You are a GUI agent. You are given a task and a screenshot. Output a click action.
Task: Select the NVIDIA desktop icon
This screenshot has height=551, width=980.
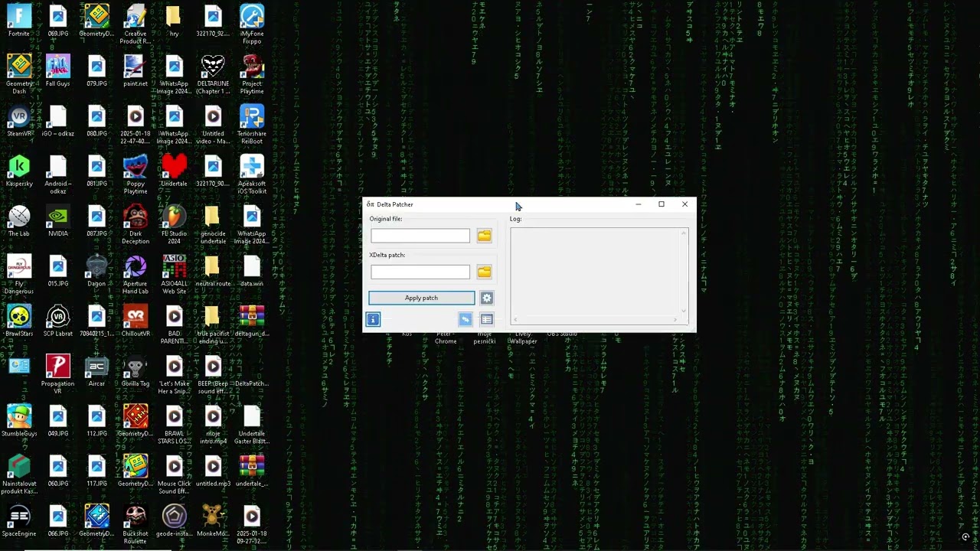tap(57, 221)
